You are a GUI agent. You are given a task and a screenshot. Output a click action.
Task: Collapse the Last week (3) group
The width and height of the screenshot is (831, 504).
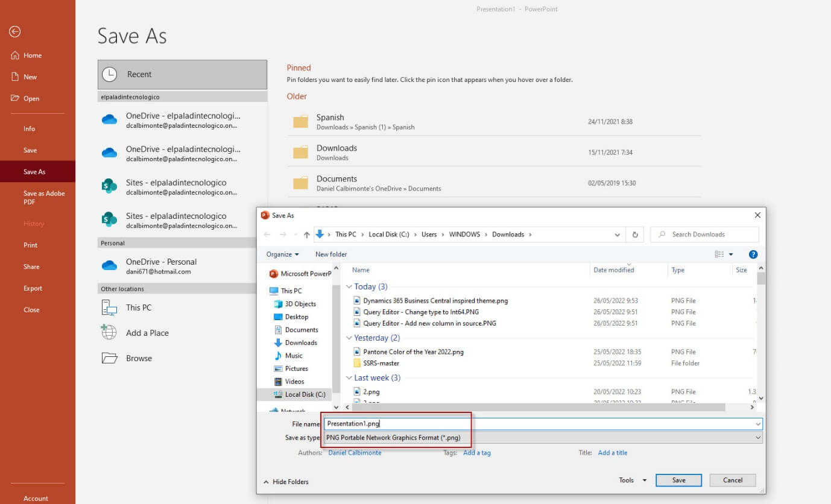point(349,378)
